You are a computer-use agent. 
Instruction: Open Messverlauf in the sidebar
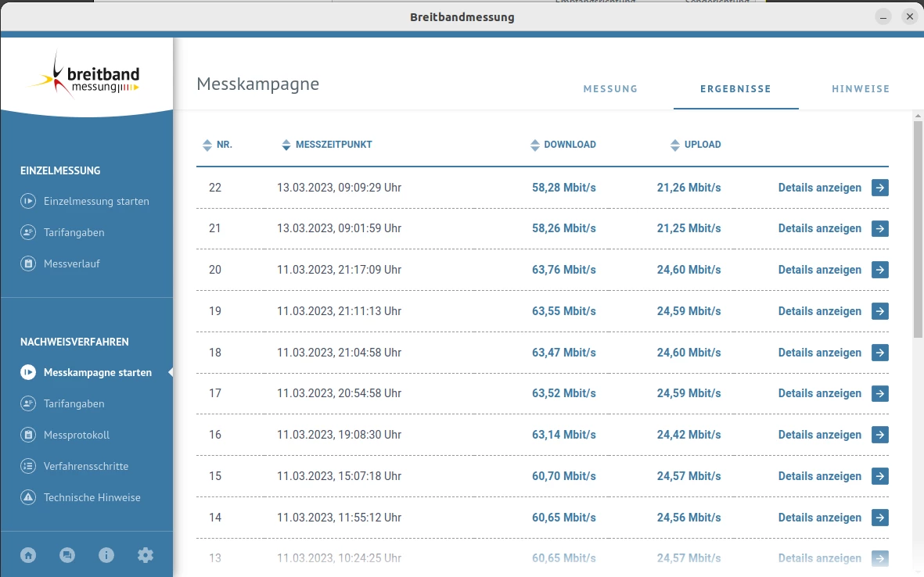pos(71,263)
